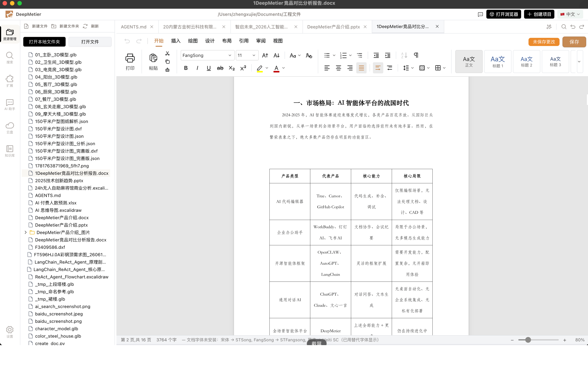Click the Copy icon under scissors

pos(167,62)
